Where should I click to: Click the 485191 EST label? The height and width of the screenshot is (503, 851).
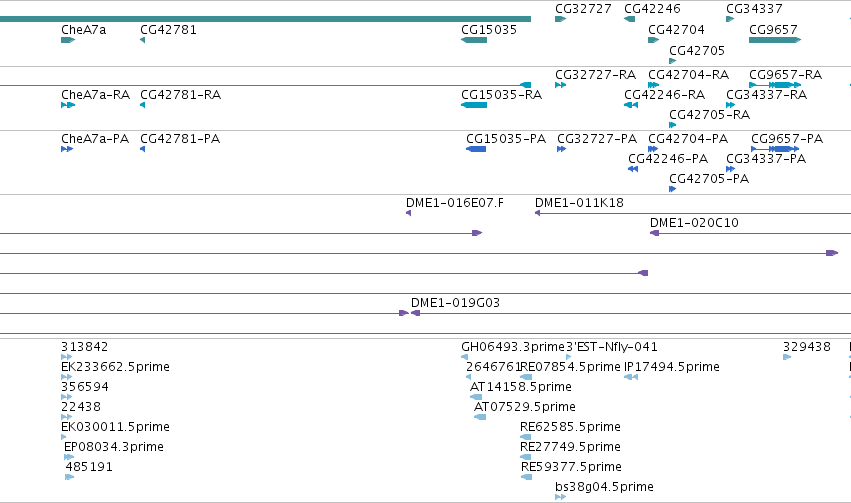click(x=89, y=467)
